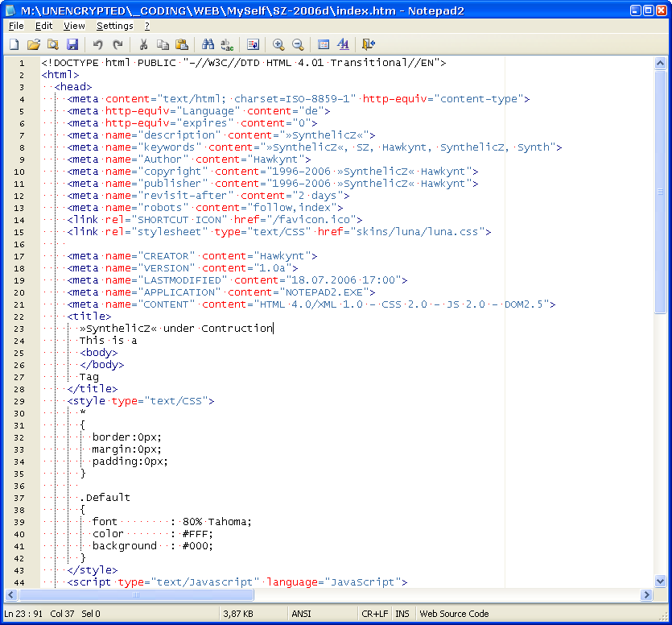The width and height of the screenshot is (672, 625).
Task: Undo the last edit
Action: pos(97,44)
